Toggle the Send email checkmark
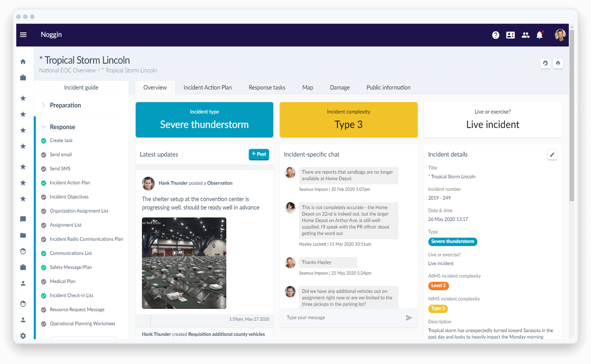 44,155
